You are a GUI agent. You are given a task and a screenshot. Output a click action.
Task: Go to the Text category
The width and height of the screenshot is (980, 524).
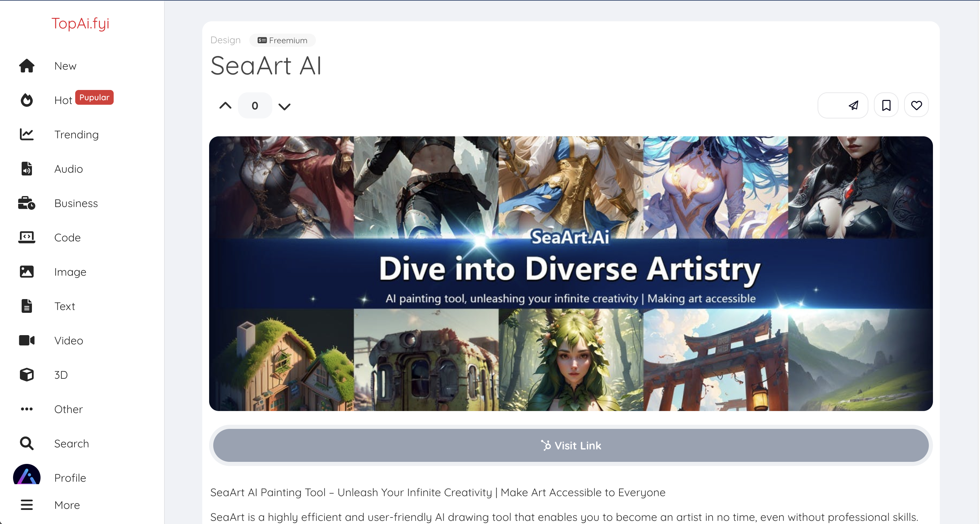click(64, 306)
